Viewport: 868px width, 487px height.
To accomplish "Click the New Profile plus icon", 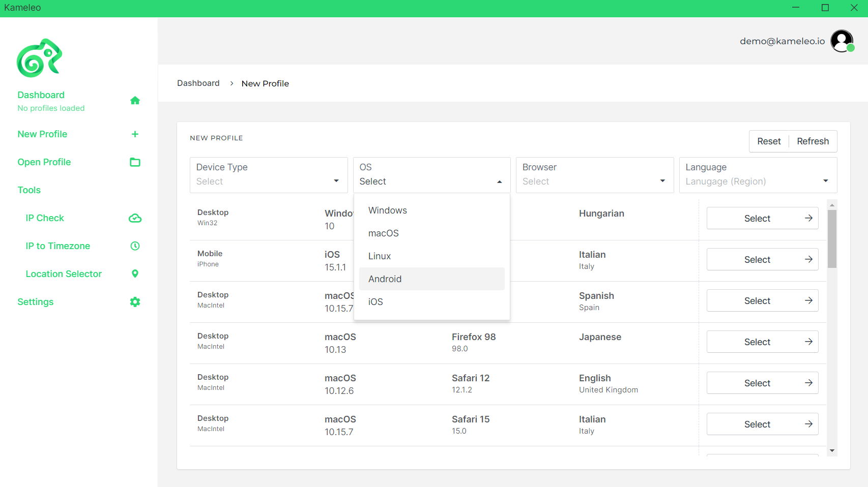I will coord(135,134).
